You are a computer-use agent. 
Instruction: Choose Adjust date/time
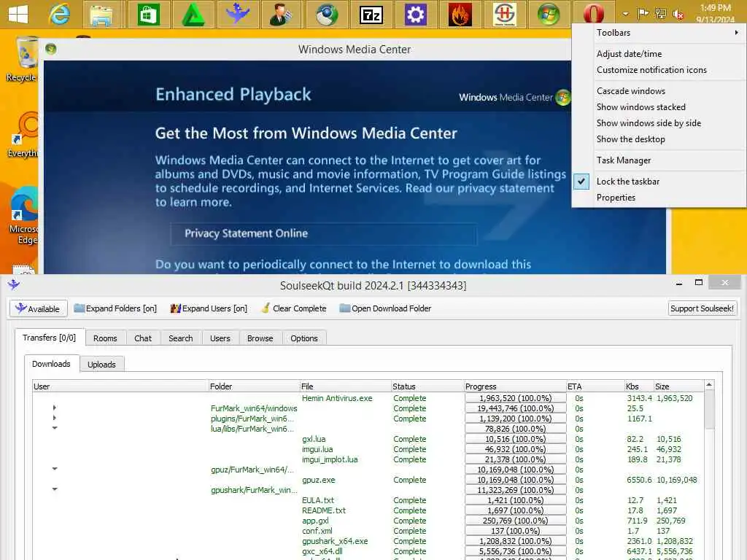659,54
